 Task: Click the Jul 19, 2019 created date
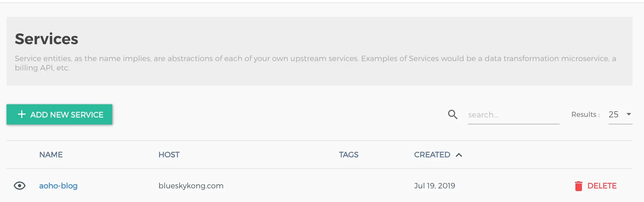pyautogui.click(x=434, y=186)
